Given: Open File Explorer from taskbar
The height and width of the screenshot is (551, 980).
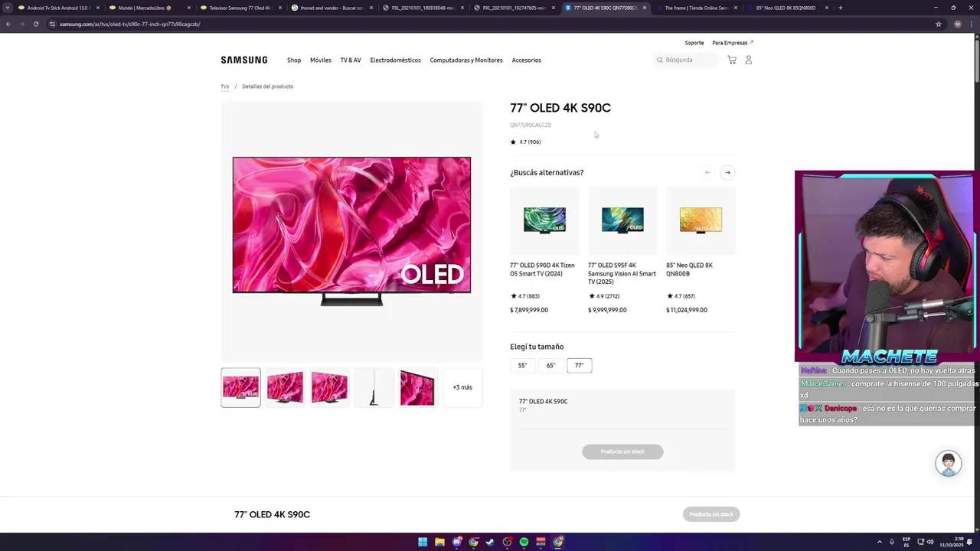Looking at the screenshot, I should [x=439, y=542].
